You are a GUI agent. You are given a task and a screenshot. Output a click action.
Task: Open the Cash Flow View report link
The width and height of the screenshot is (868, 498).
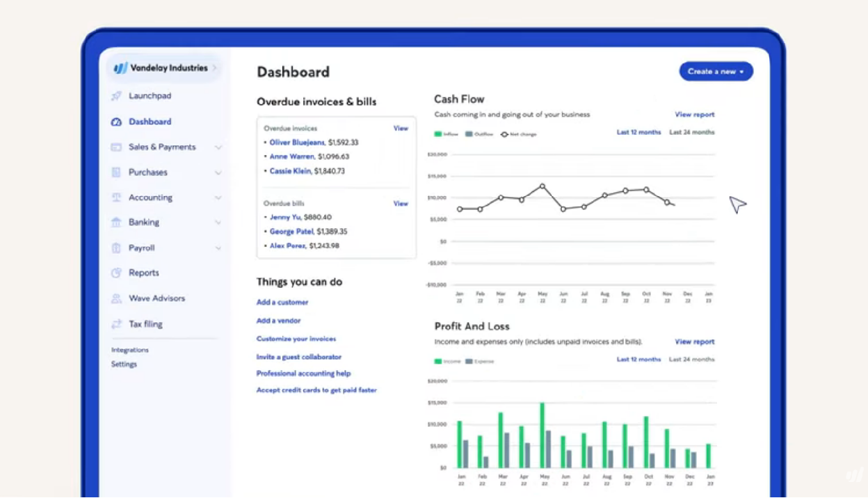(x=694, y=115)
